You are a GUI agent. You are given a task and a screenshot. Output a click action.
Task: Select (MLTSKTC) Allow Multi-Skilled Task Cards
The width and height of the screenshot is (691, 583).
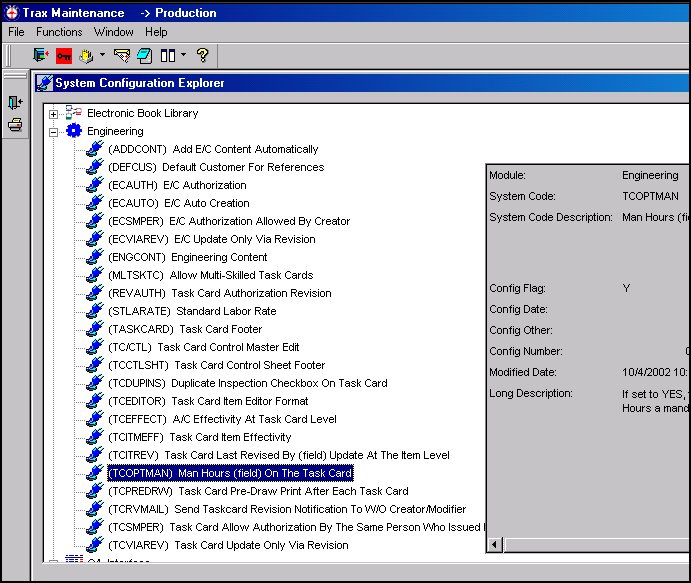coord(211,275)
